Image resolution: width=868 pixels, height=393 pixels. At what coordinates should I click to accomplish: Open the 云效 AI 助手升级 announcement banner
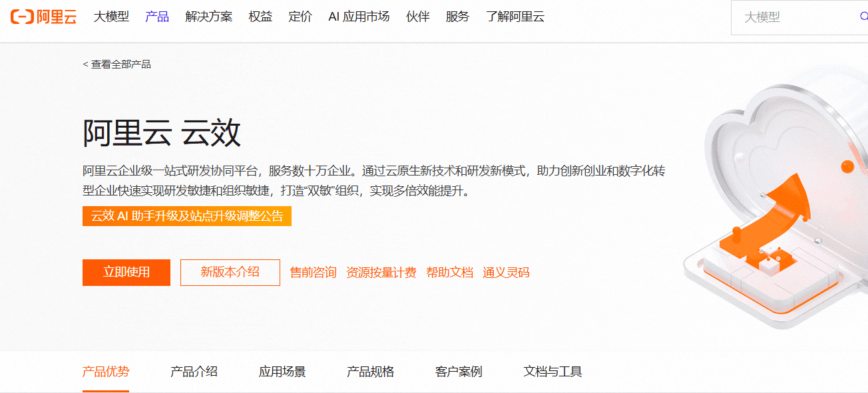(x=187, y=216)
